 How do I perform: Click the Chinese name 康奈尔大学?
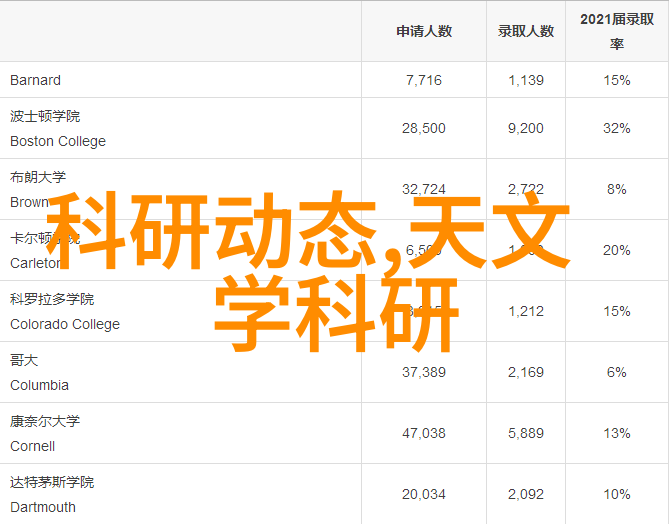[x=45, y=421]
